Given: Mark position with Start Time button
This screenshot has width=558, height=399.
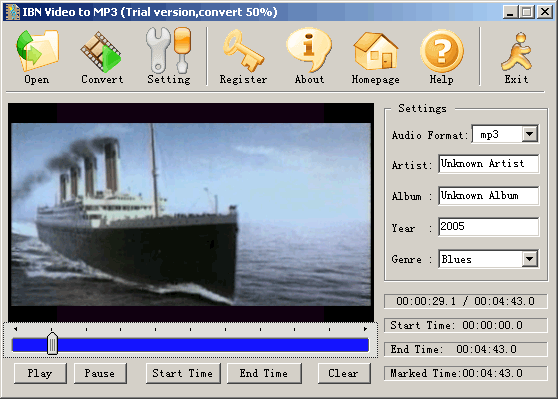Looking at the screenshot, I should 183,373.
